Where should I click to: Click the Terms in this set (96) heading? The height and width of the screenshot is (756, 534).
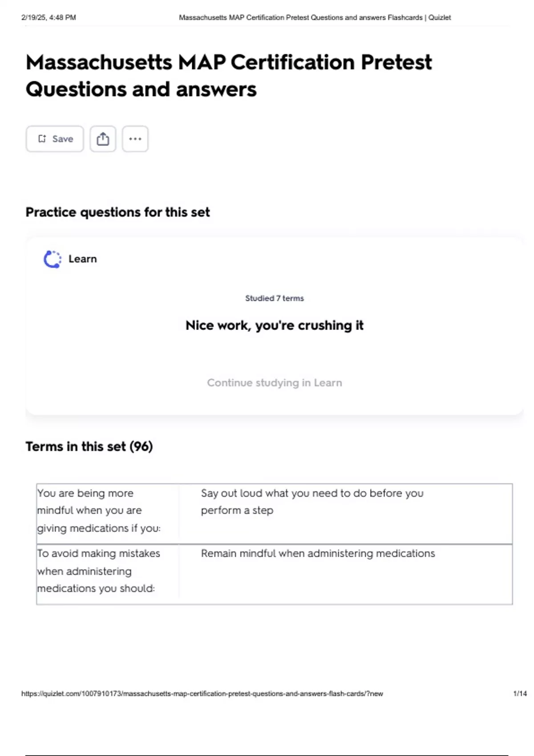89,446
